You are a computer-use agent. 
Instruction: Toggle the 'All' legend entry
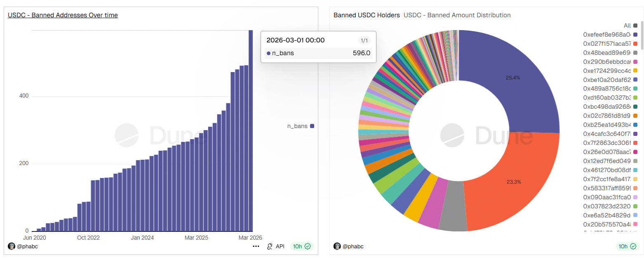pyautogui.click(x=630, y=26)
